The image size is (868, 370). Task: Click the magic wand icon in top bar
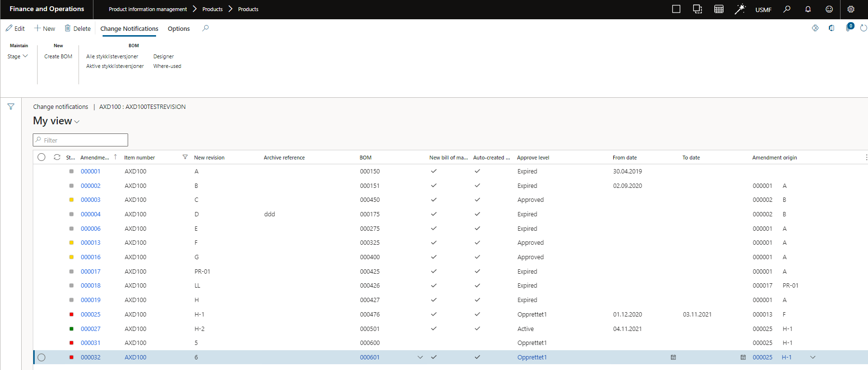point(740,9)
